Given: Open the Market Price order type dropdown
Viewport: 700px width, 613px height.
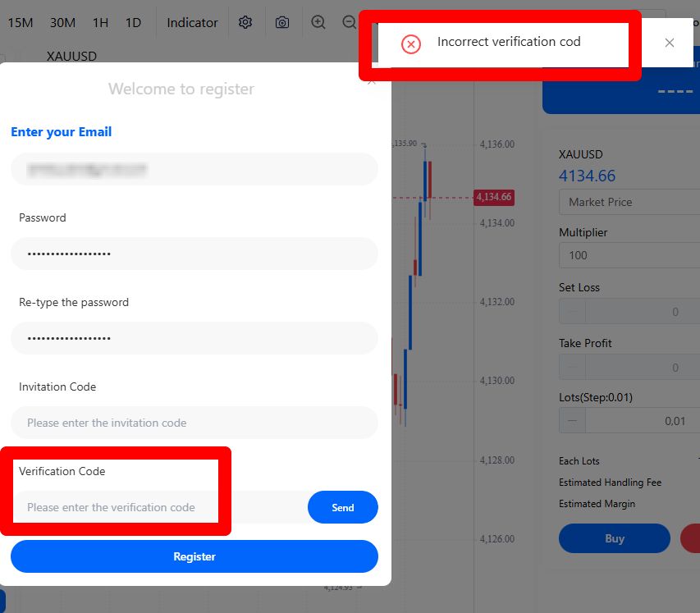Looking at the screenshot, I should [629, 202].
